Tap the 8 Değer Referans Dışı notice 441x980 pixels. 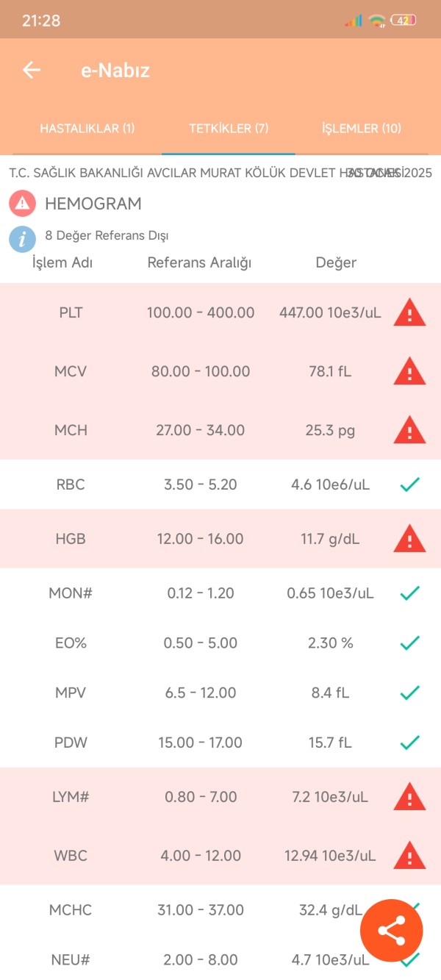tap(107, 236)
